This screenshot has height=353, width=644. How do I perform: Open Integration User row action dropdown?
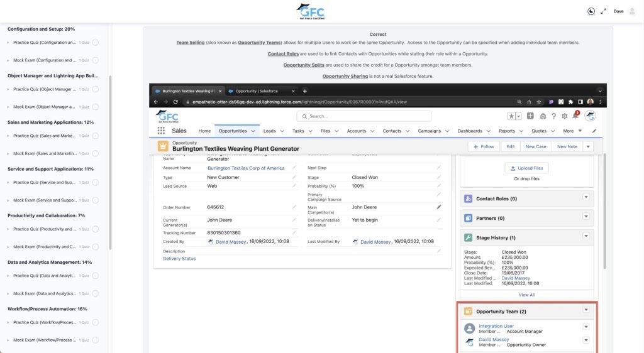pos(586,327)
